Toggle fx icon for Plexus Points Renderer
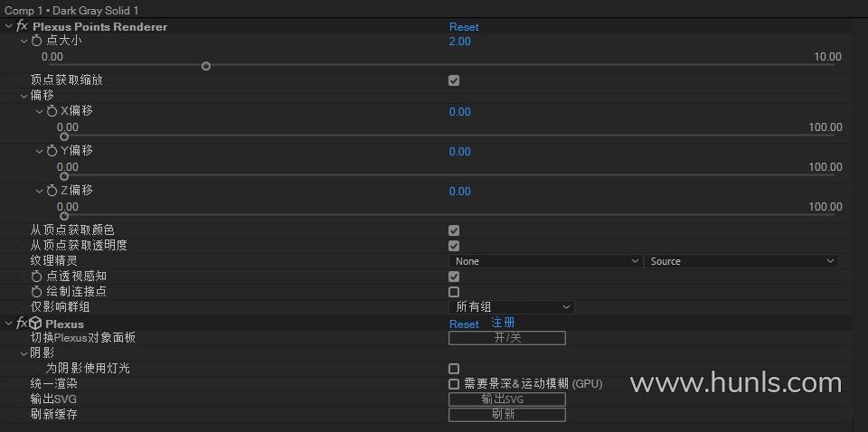This screenshot has height=432, width=868. pos(22,26)
